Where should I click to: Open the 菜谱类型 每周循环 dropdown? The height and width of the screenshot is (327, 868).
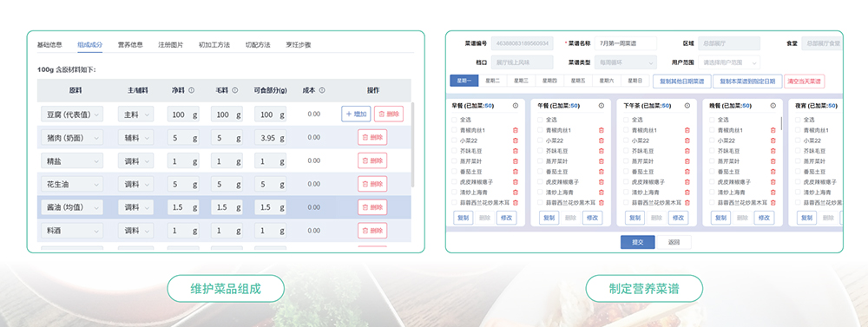[626, 62]
